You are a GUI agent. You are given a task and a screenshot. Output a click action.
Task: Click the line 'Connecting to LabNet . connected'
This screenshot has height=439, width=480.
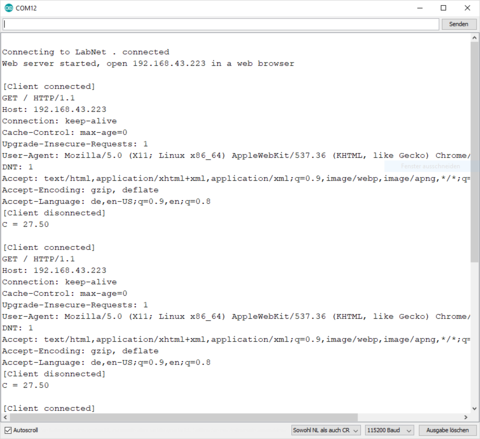86,52
